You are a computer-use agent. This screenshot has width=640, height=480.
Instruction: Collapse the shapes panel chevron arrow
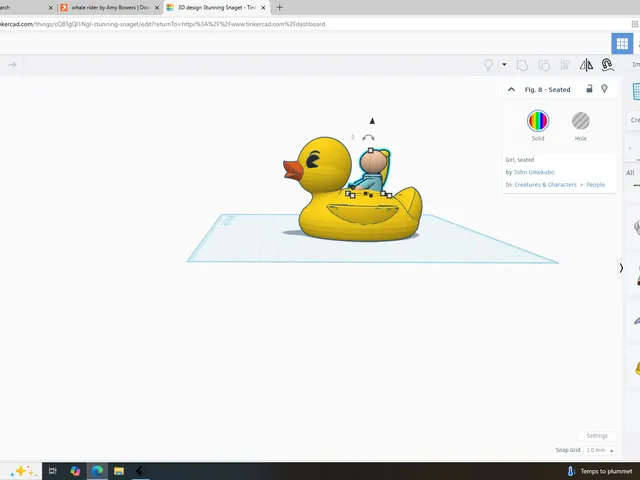621,268
